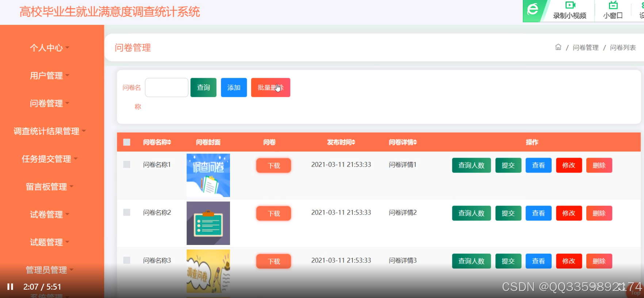Screen dimensions: 644x298
Task: Check the box for 问卷名称3 row
Action: pyautogui.click(x=127, y=260)
